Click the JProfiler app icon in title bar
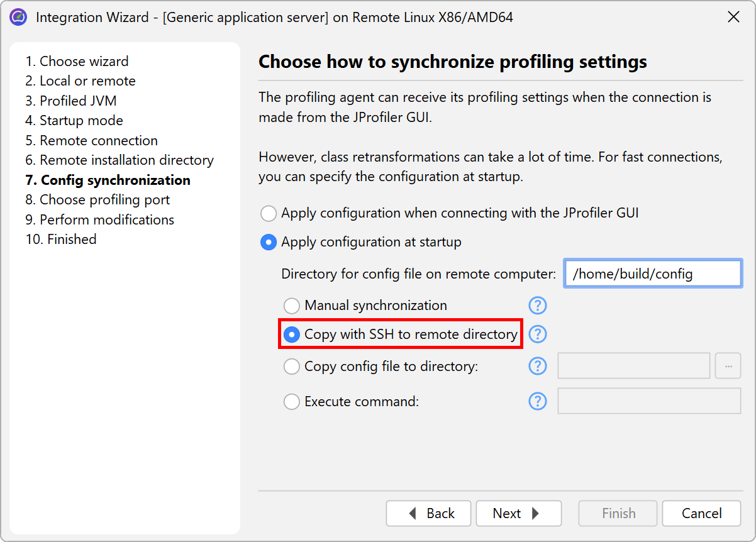 click(x=18, y=17)
